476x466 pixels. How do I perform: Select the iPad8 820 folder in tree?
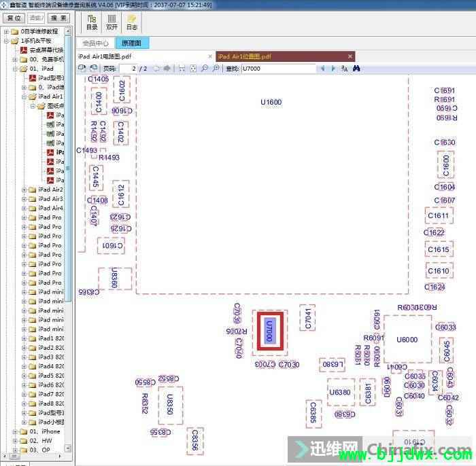click(x=51, y=404)
